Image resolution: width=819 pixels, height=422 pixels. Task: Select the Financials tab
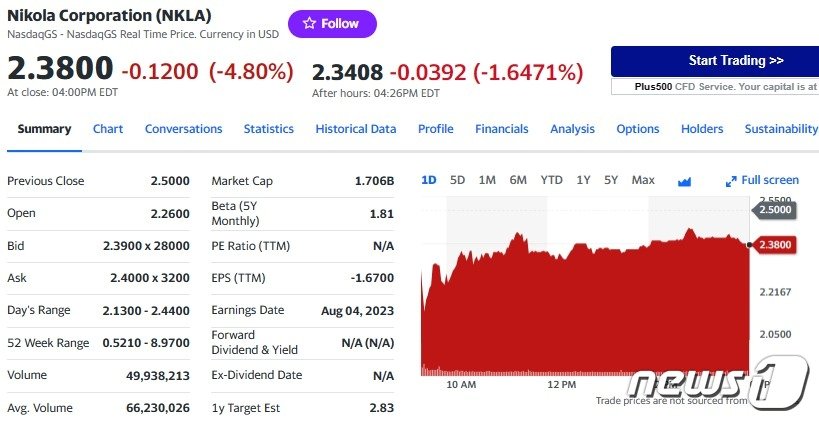502,129
